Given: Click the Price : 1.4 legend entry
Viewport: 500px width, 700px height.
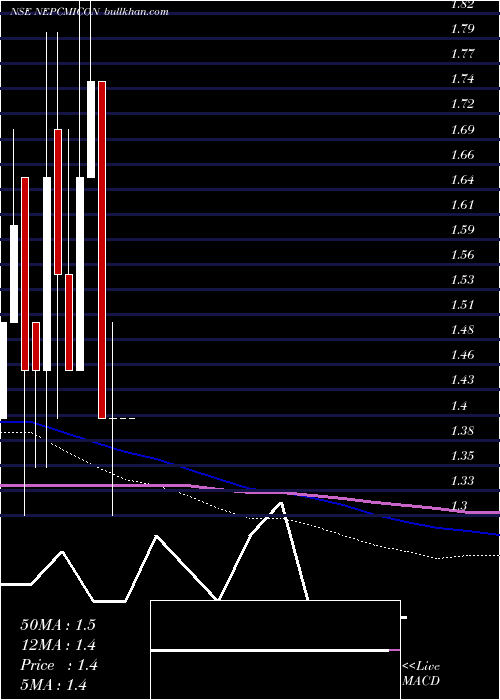Looking at the screenshot, I should tap(59, 665).
